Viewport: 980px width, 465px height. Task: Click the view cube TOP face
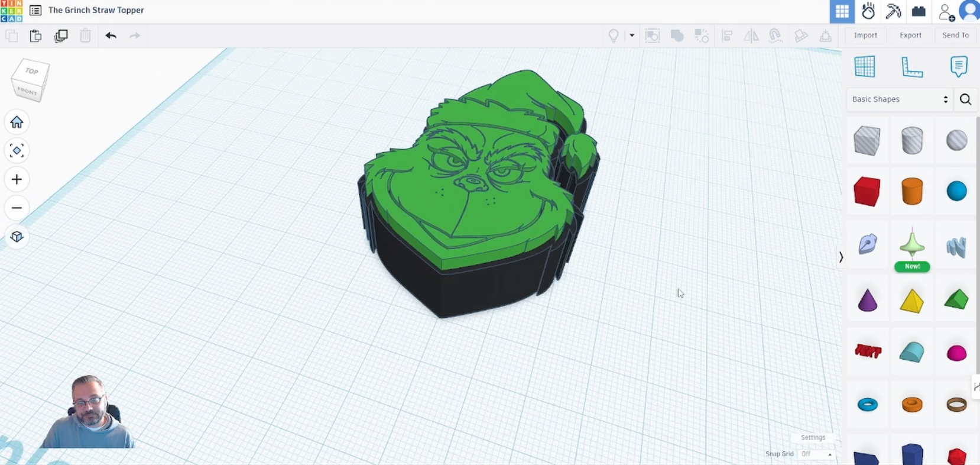point(31,71)
